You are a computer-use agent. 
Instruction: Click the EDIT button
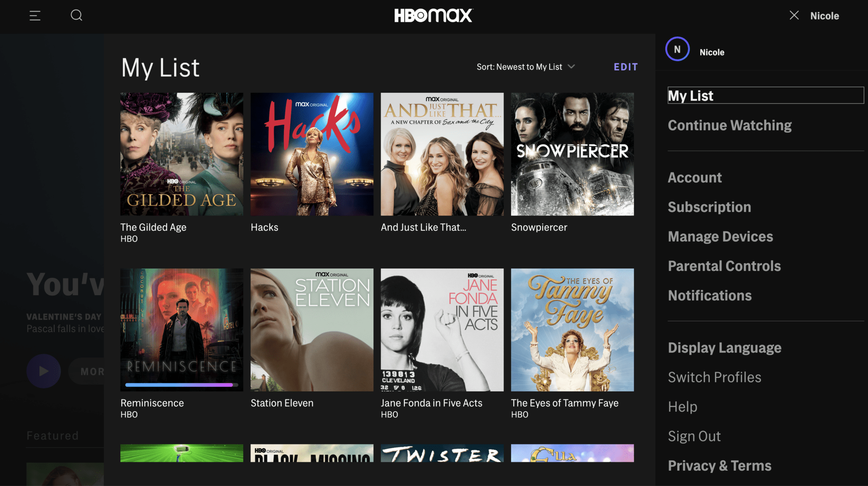[626, 67]
